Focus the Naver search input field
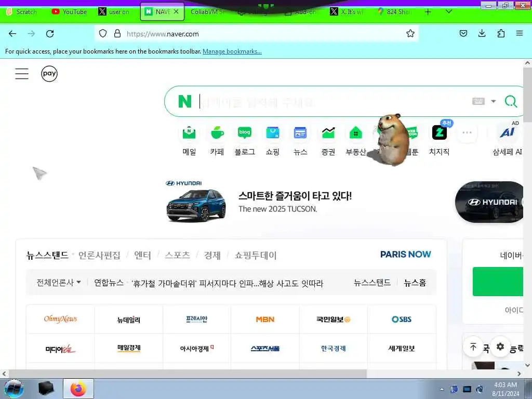This screenshot has height=399, width=532. (332, 101)
